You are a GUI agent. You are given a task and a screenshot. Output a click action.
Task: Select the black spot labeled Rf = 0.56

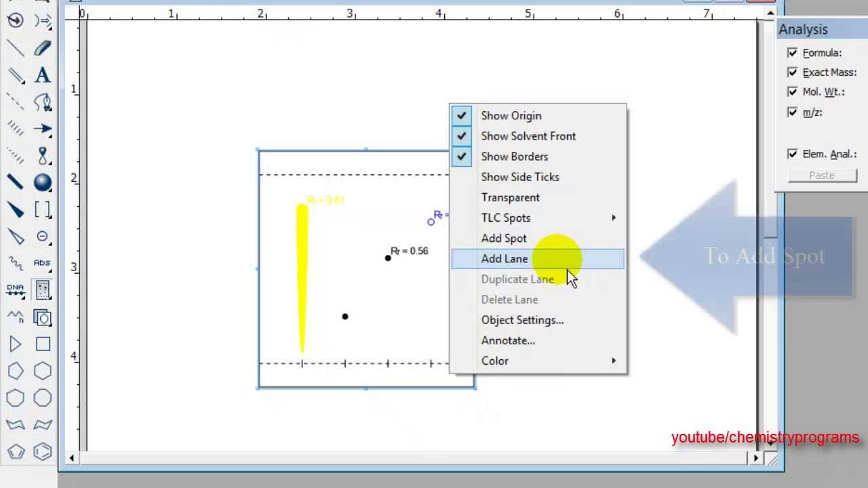point(388,258)
